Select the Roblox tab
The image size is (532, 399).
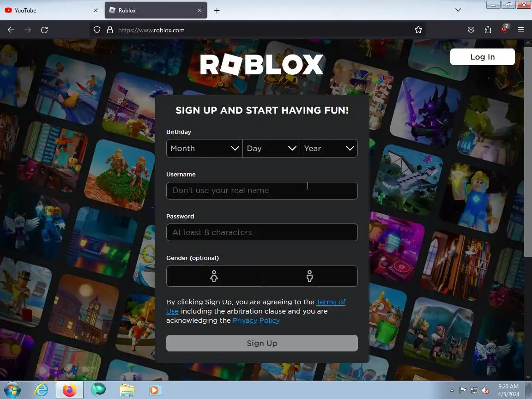point(156,10)
